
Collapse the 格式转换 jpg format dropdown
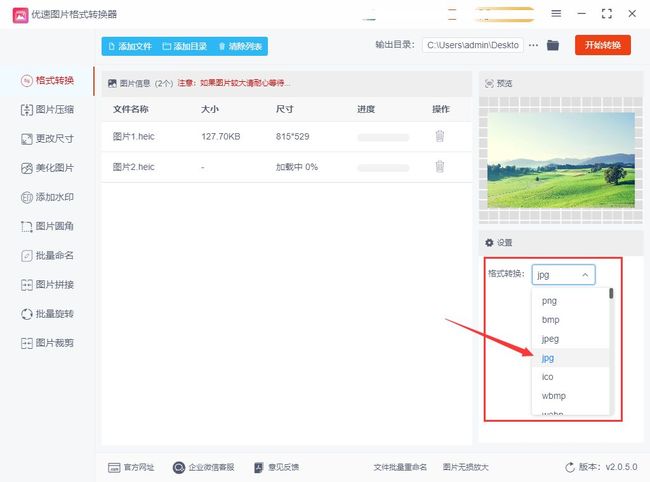(563, 275)
